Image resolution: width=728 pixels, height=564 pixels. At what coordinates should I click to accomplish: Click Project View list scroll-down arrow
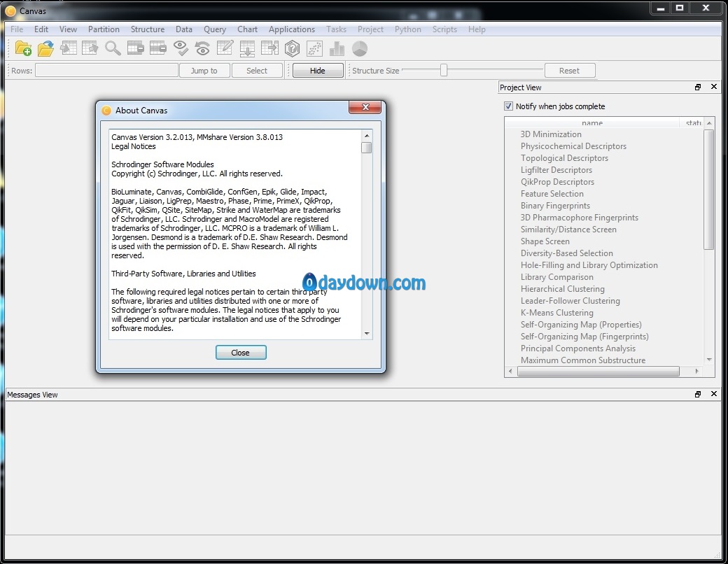pos(709,360)
